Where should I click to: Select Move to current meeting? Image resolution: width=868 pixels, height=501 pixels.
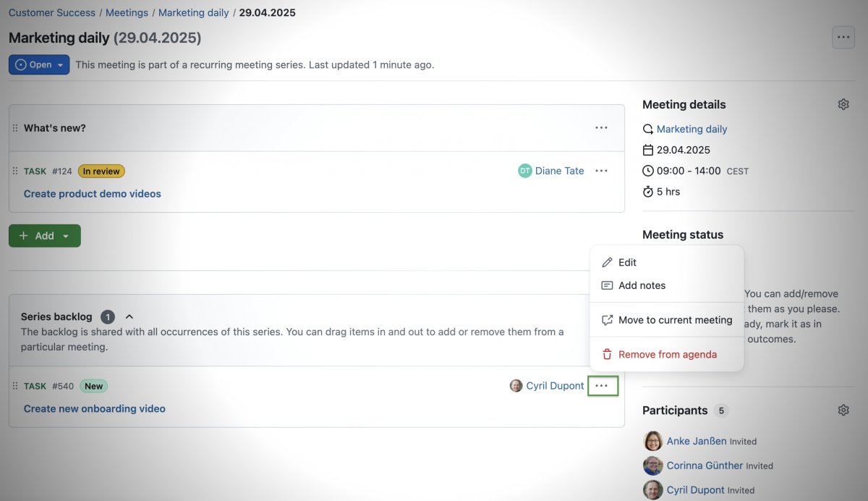click(674, 320)
